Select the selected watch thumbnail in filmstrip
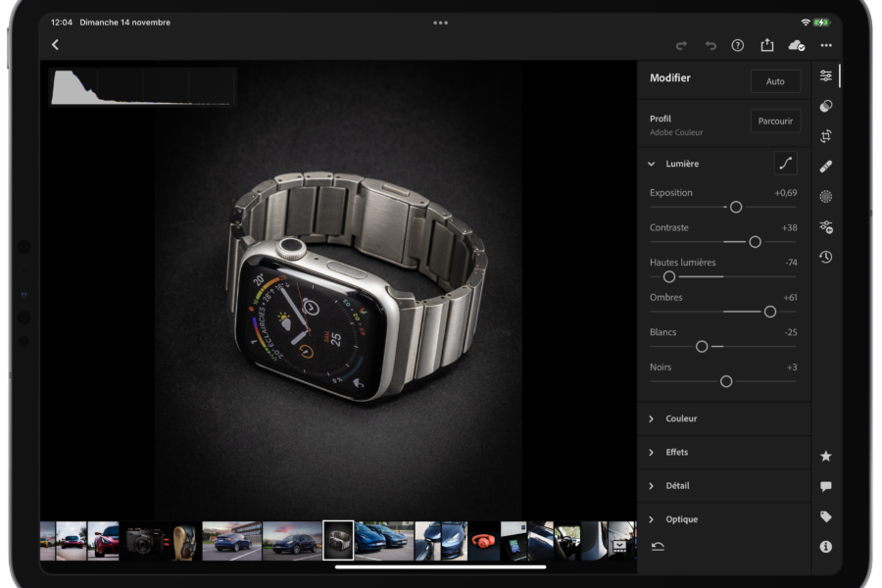 [338, 540]
